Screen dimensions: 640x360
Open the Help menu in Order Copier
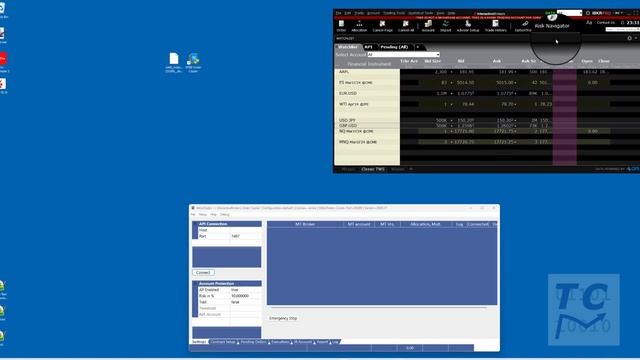coord(213,215)
